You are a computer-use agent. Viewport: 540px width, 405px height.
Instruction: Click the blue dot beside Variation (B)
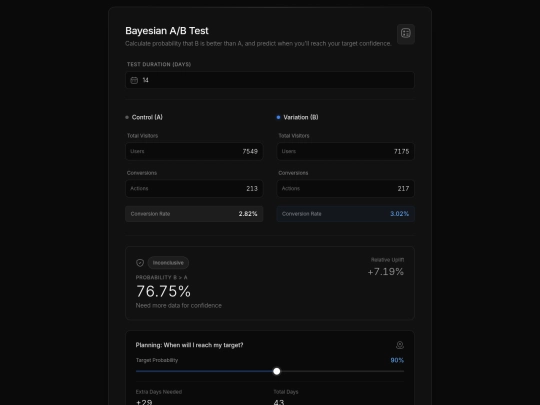point(278,117)
